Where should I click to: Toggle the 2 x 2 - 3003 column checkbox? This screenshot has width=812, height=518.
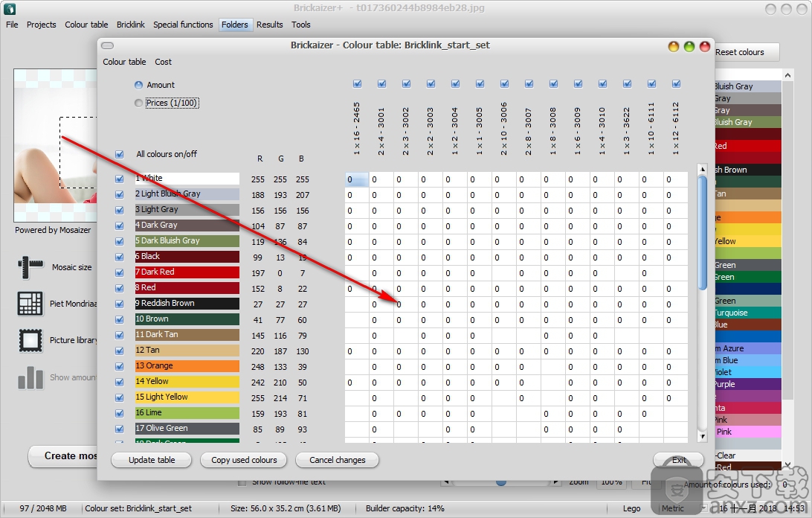point(431,83)
